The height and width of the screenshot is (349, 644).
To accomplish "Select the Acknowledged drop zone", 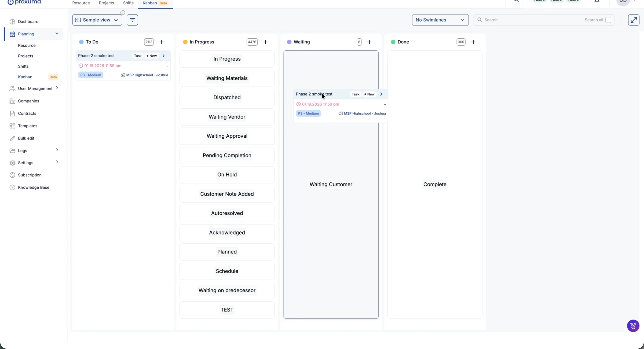I will (227, 233).
